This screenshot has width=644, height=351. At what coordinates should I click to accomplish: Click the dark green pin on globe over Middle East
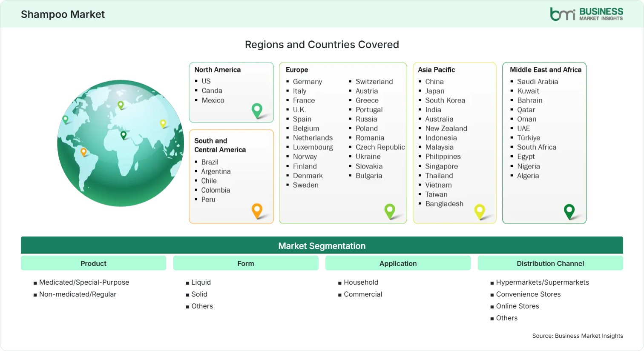click(124, 135)
